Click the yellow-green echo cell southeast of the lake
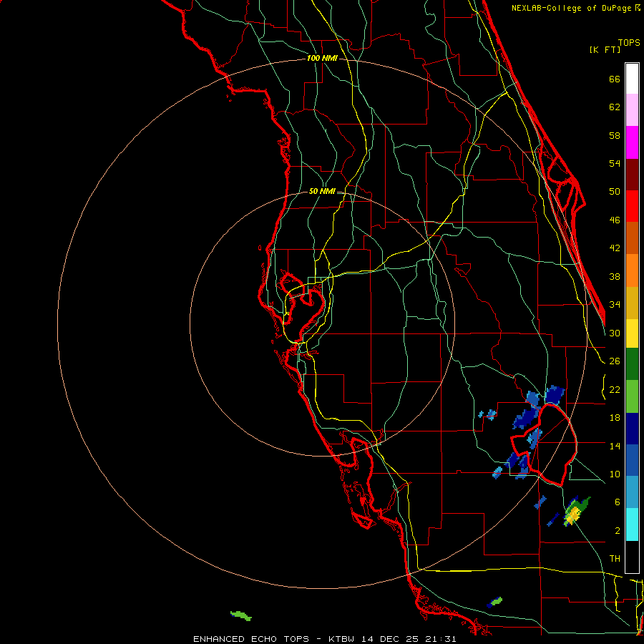The image size is (644, 644). click(x=576, y=512)
